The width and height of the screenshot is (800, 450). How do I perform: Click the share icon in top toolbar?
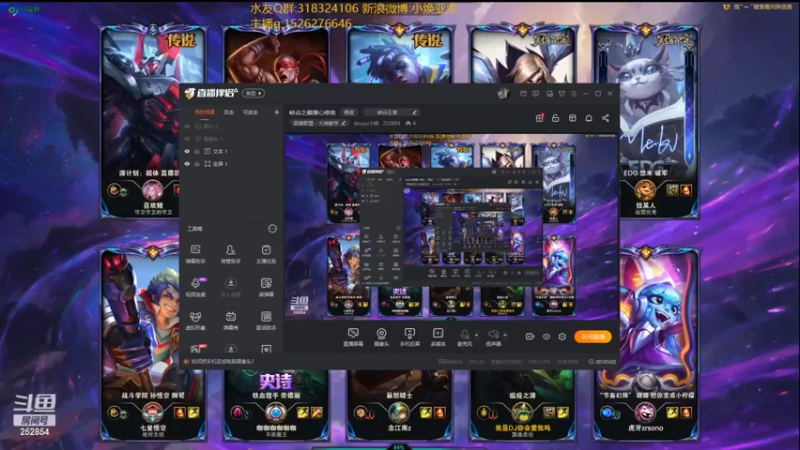605,118
